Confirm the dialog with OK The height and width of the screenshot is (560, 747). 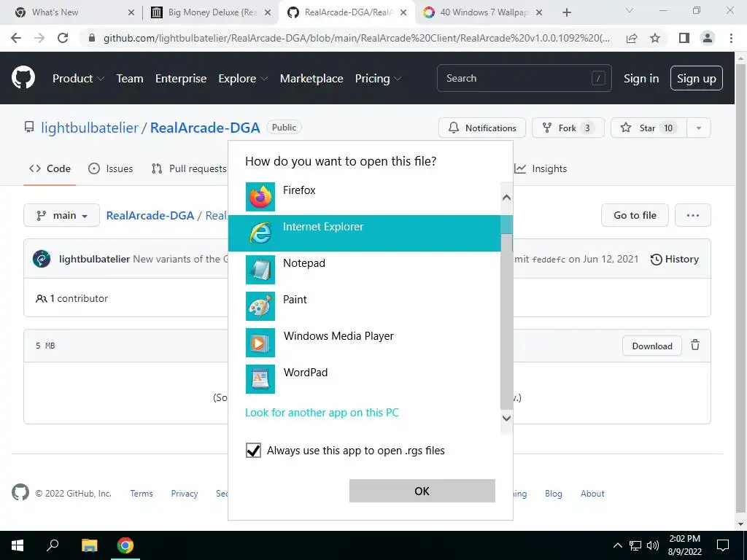pos(422,491)
